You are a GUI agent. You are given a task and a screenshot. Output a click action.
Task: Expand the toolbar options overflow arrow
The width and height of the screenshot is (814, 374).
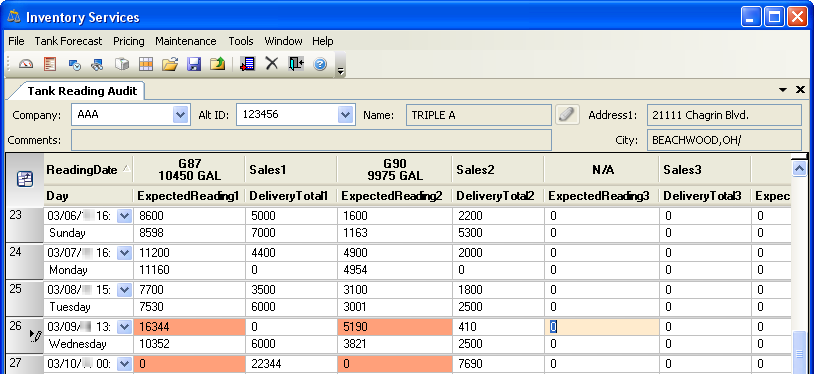(x=341, y=71)
